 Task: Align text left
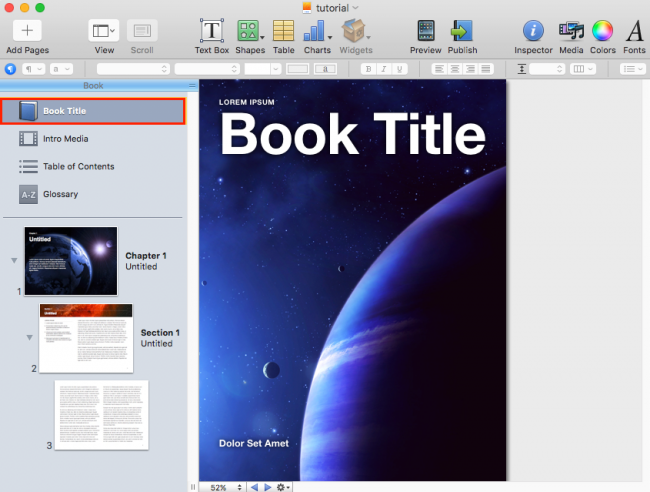coord(439,69)
